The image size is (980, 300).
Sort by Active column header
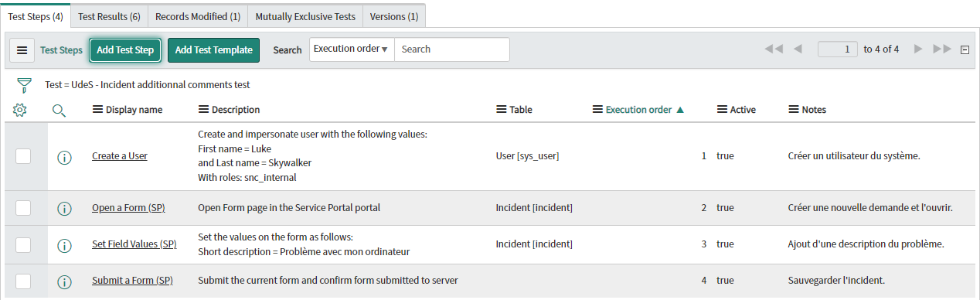743,110
